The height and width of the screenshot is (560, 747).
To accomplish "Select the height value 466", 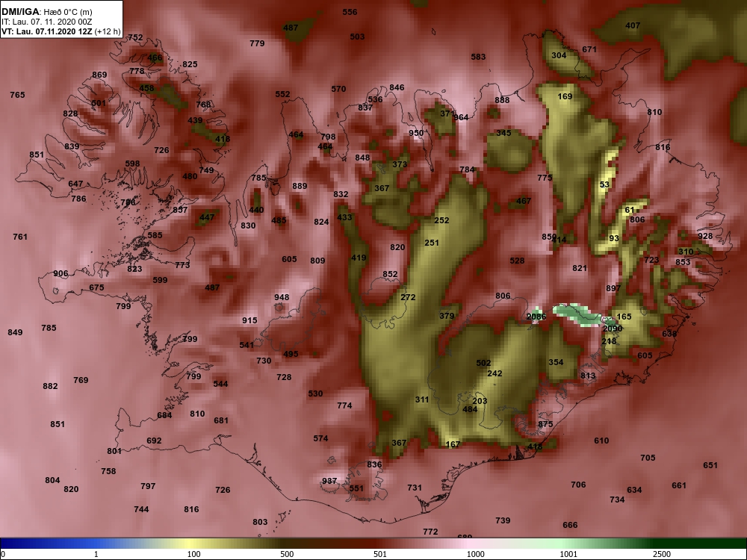I will [x=155, y=57].
